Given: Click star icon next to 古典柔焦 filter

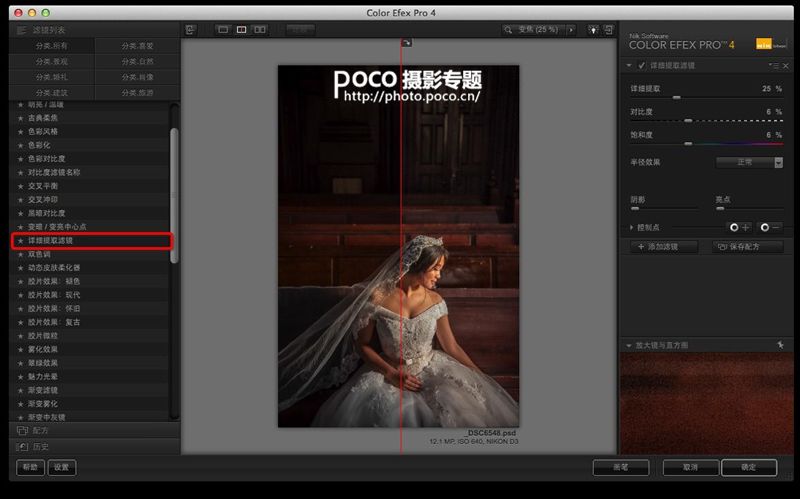Looking at the screenshot, I should (20, 118).
